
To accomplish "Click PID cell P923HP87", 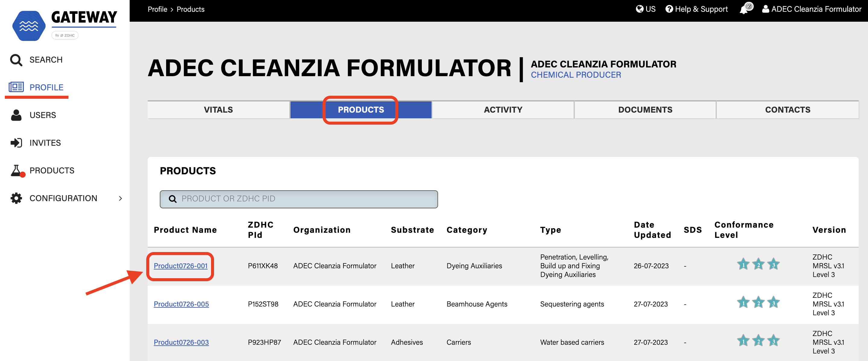I will pyautogui.click(x=264, y=342).
